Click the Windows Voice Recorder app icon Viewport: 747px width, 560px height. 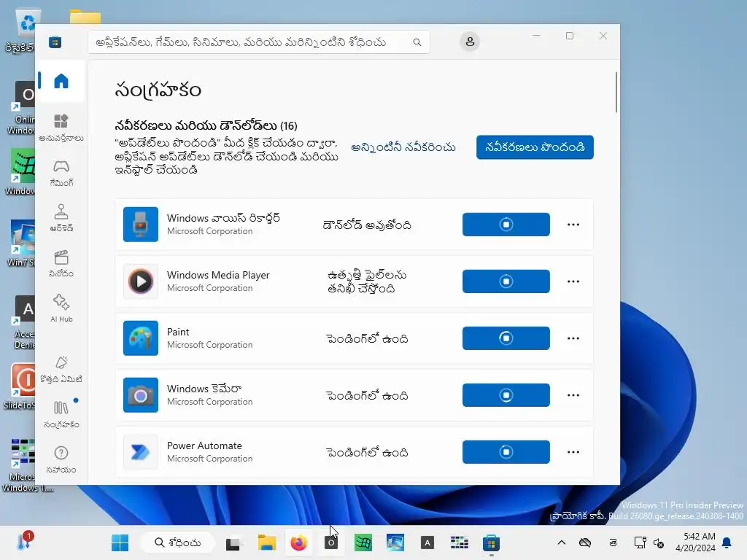pyautogui.click(x=141, y=225)
